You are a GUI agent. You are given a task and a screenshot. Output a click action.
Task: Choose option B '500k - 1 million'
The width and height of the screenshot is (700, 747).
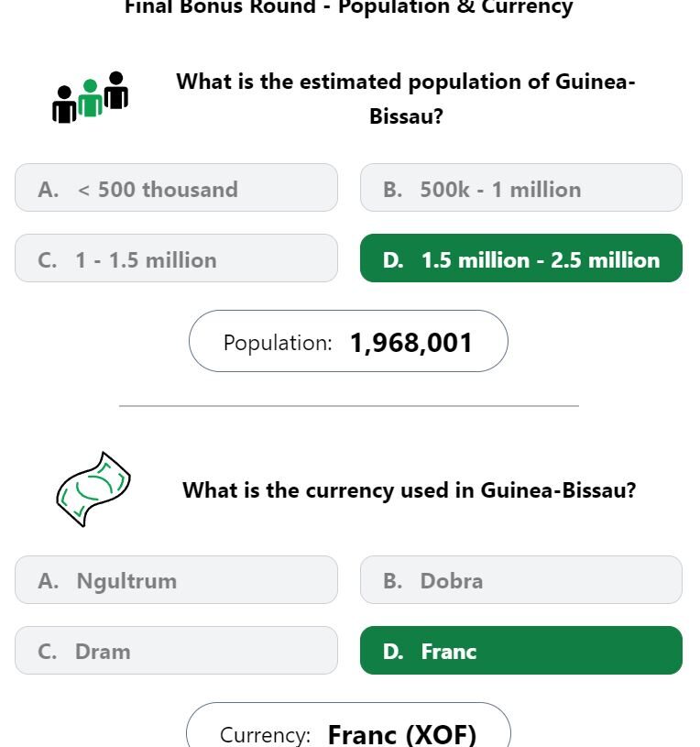(520, 189)
